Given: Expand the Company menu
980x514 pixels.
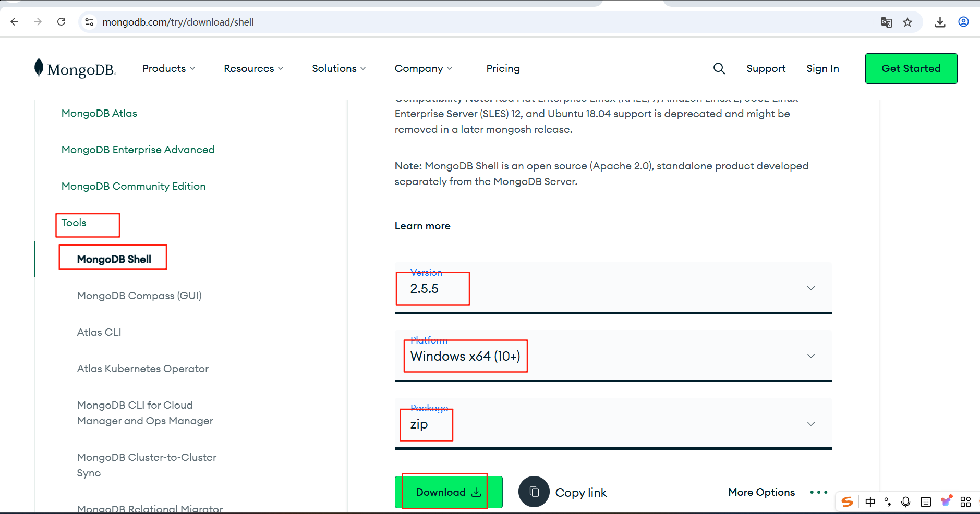Looking at the screenshot, I should [x=424, y=68].
